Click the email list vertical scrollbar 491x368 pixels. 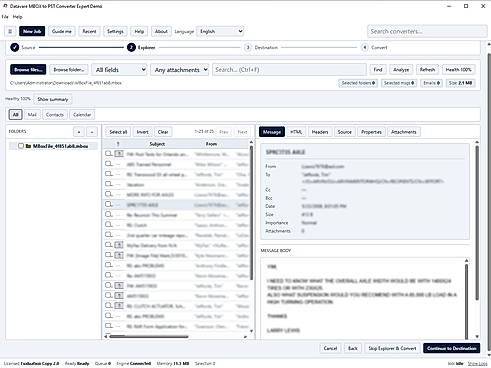pyautogui.click(x=251, y=213)
